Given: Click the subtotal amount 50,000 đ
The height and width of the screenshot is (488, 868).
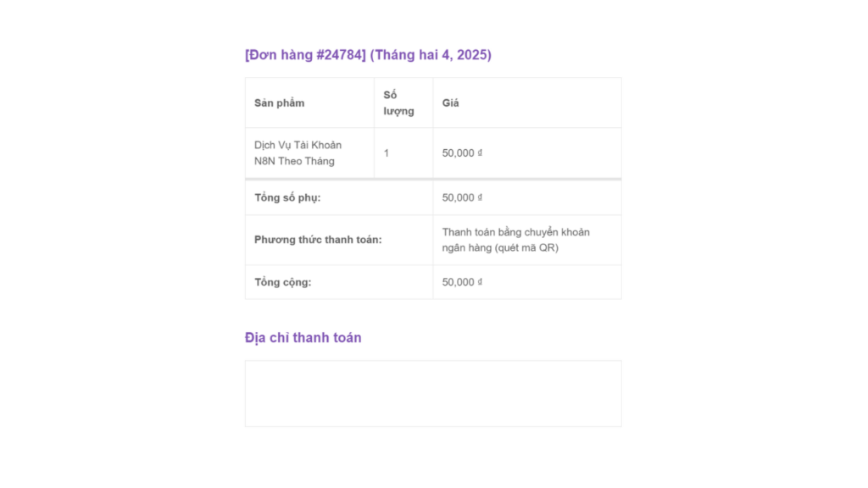Looking at the screenshot, I should pos(462,197).
